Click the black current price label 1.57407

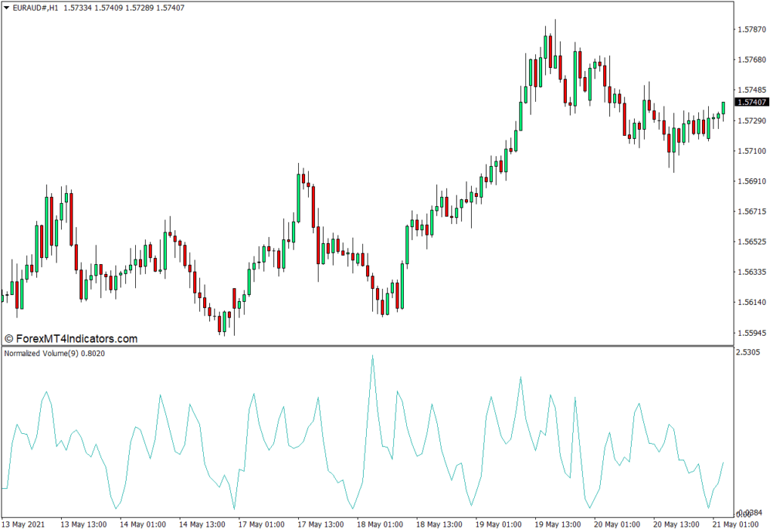752,102
